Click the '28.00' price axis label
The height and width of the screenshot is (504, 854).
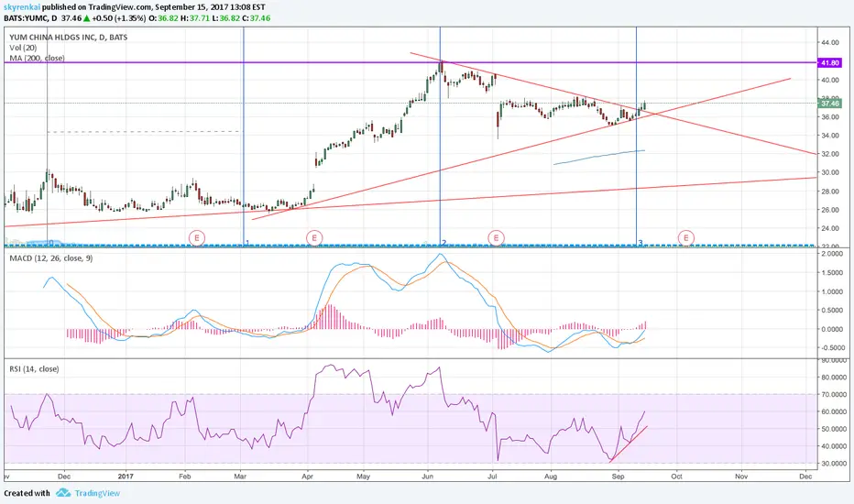(829, 192)
